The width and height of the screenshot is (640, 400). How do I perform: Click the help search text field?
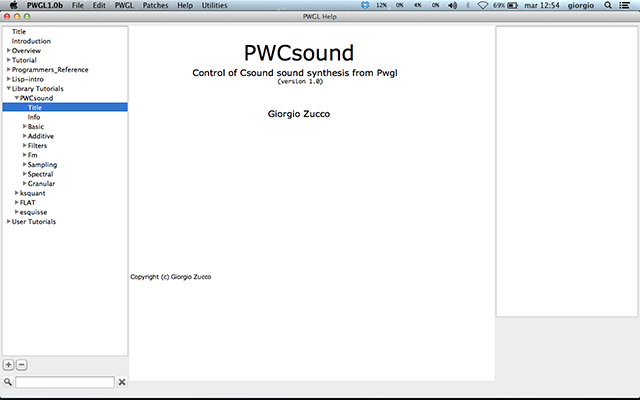point(65,382)
